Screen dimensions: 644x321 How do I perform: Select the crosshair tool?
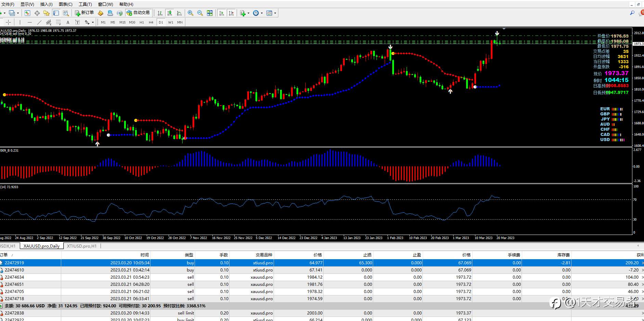click(x=9, y=22)
